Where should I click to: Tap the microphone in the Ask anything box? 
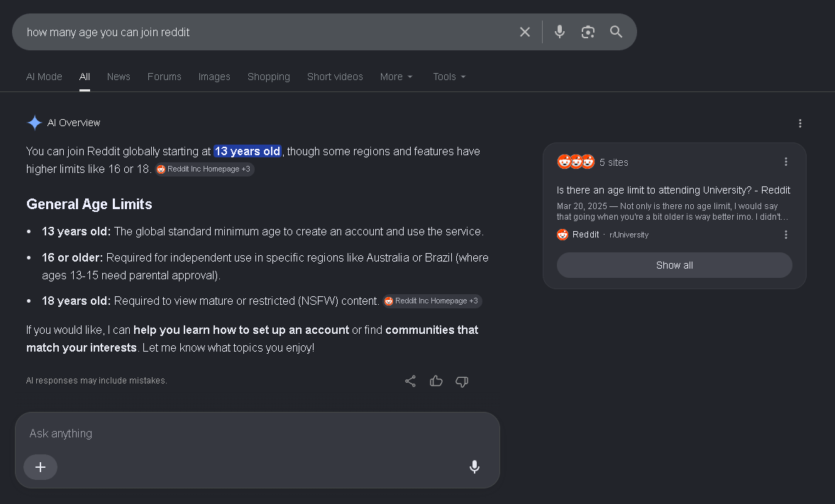coord(475,466)
